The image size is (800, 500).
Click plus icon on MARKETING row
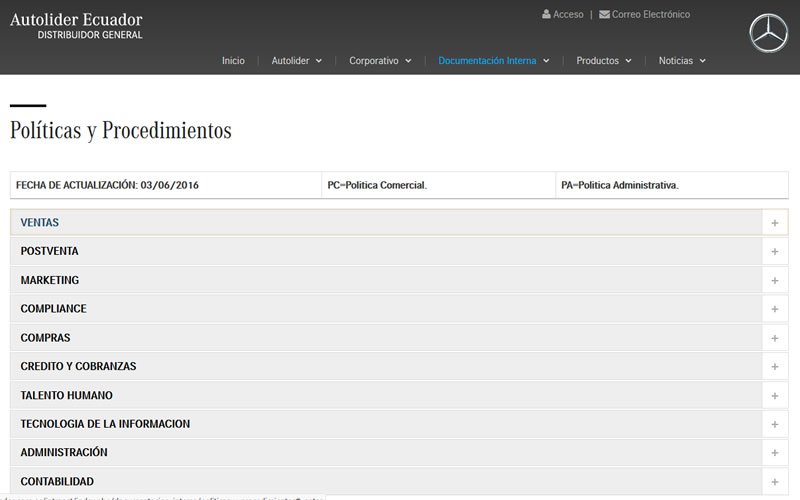tap(774, 281)
